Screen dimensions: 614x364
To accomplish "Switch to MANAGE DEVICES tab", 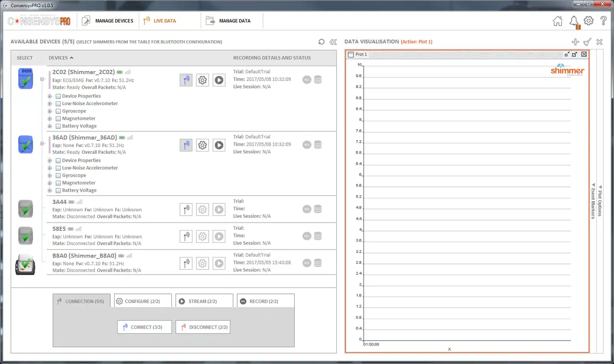I will tap(108, 21).
